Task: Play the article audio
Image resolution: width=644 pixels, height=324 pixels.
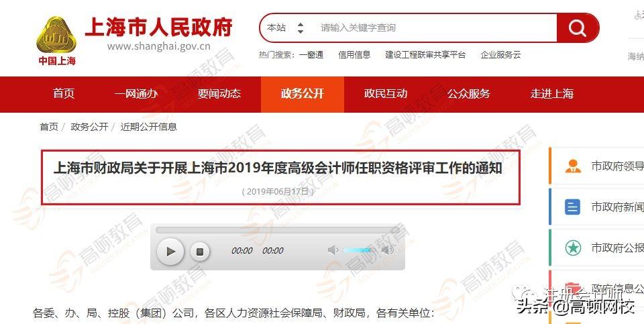Action: coord(170,252)
